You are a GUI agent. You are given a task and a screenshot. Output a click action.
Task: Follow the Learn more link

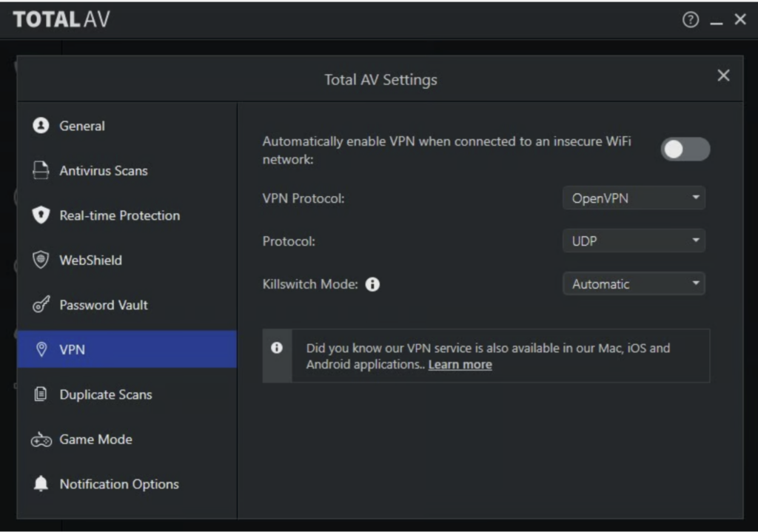click(x=460, y=365)
